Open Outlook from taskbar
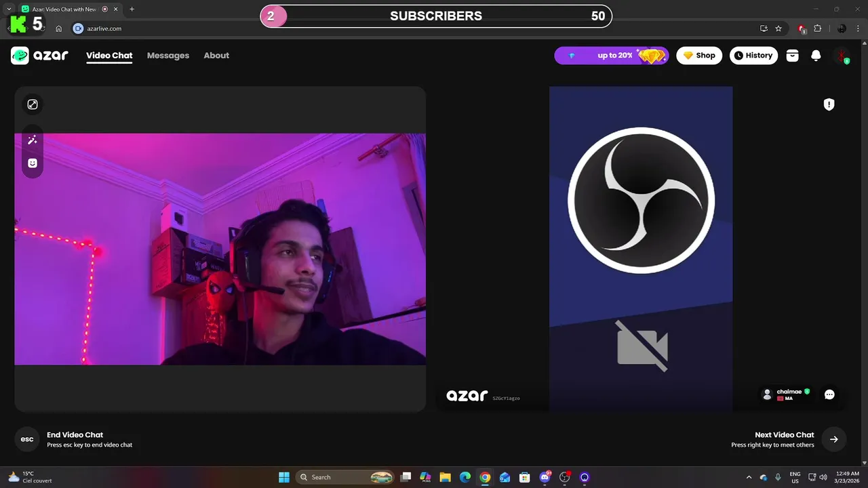 click(505, 477)
